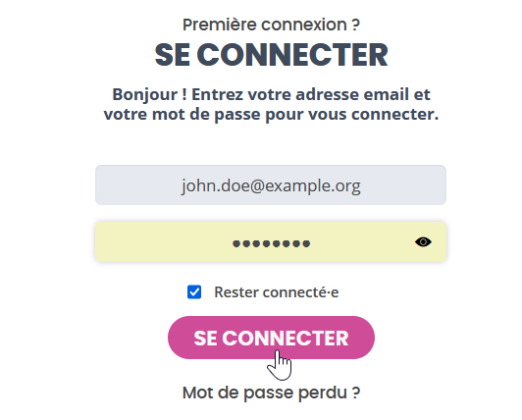Uncheck the Rester connecté·e checkbox

click(x=194, y=292)
